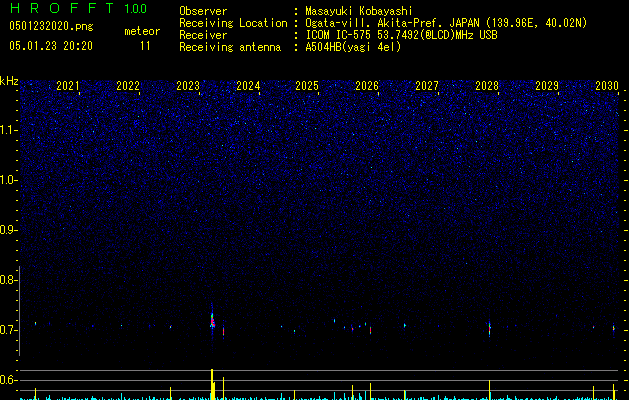Click the 0.6 kHz frequency label
This screenshot has width=629, height=400.
coord(7,380)
